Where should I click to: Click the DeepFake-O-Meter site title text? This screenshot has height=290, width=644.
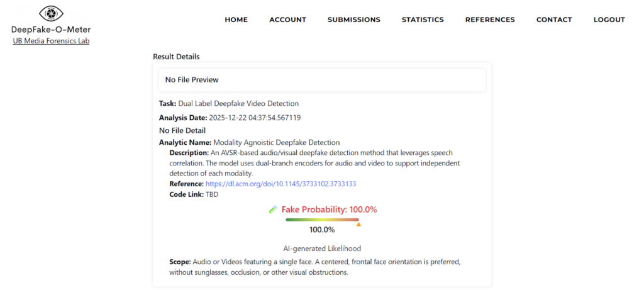point(51,30)
